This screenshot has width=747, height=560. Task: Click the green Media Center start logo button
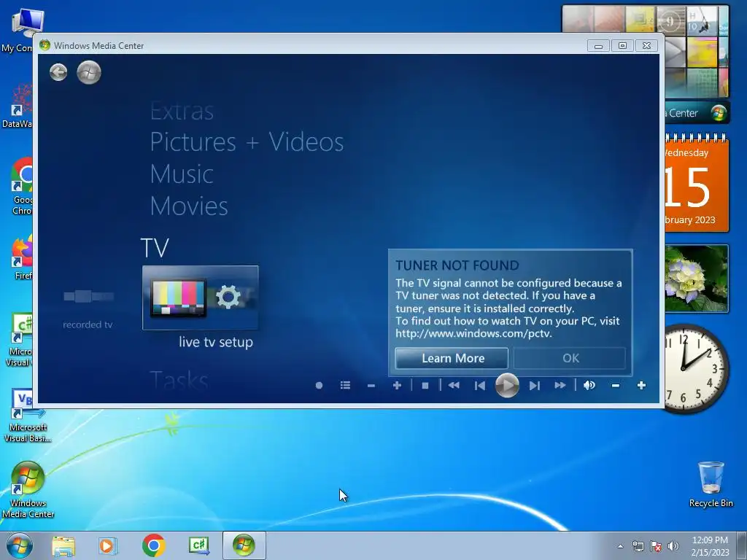(x=89, y=72)
